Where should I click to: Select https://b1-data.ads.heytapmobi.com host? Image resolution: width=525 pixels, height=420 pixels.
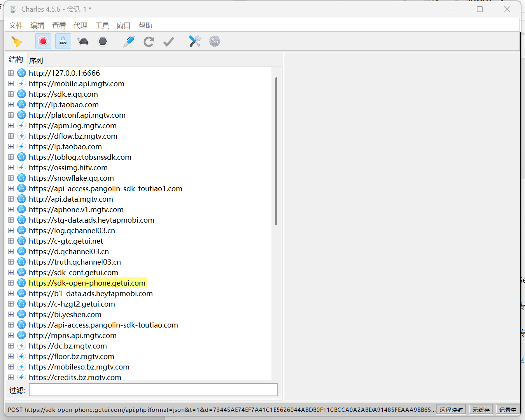point(91,293)
